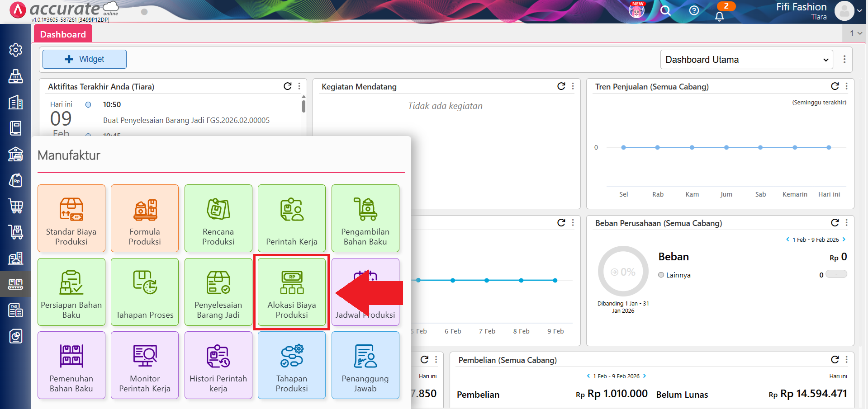Viewport: 868px width, 409px height.
Task: Expand the Dashboard Utama dropdown
Action: [746, 60]
